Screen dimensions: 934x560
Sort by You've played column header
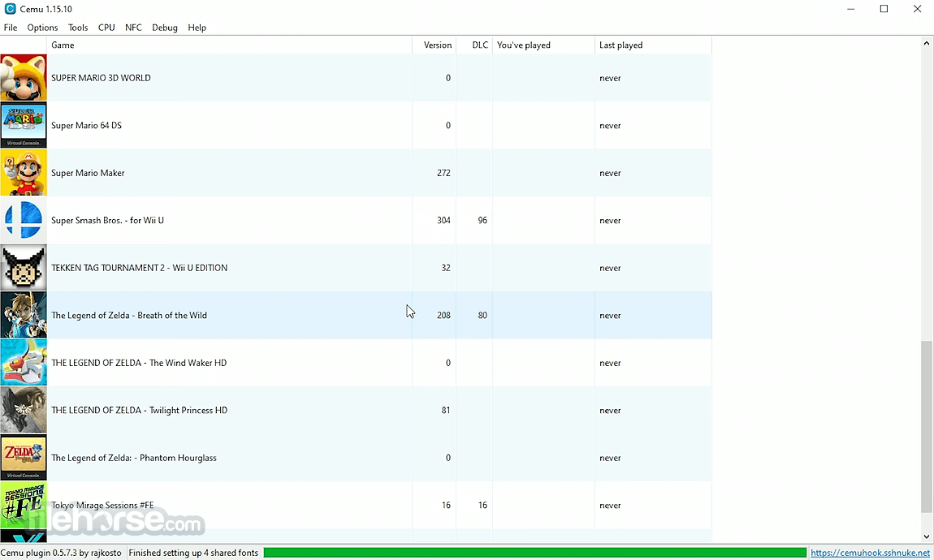[543, 45]
